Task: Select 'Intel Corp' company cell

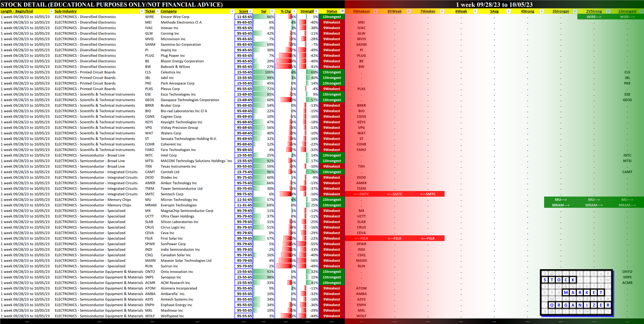Action: coord(169,155)
